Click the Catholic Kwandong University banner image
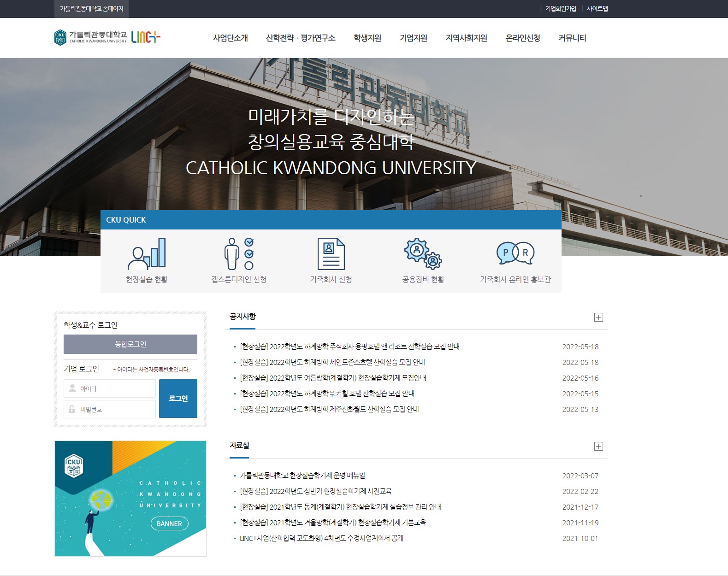The width and height of the screenshot is (728, 576). pyautogui.click(x=130, y=499)
